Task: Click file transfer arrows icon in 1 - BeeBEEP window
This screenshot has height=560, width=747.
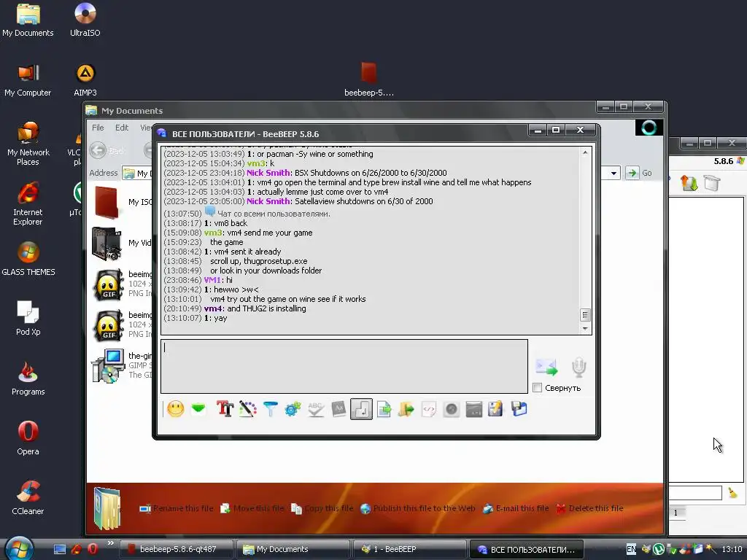Action: click(689, 183)
